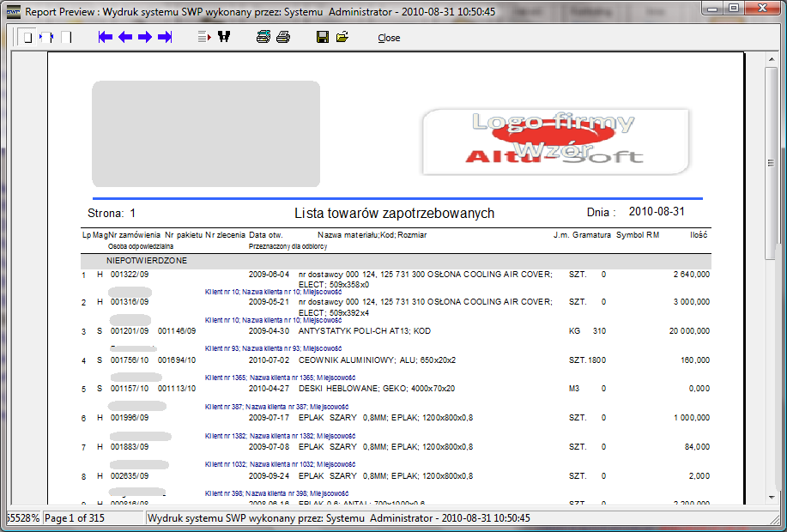Click the Close button in toolbar
This screenshot has height=532, width=787.
(x=389, y=38)
